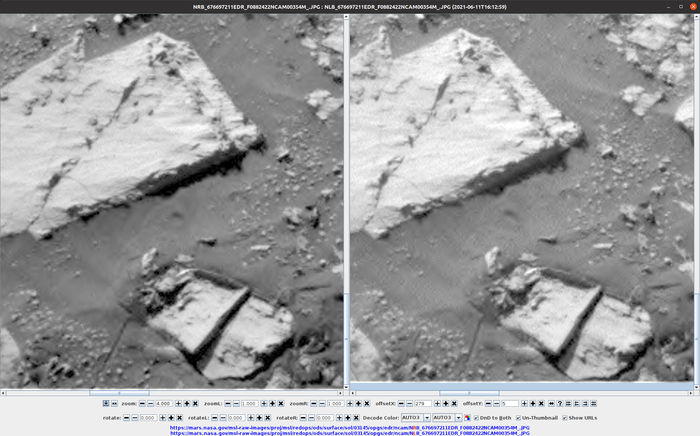The width and height of the screenshot is (700, 436).
Task: Focus the rotateL value field
Action: coord(236,418)
